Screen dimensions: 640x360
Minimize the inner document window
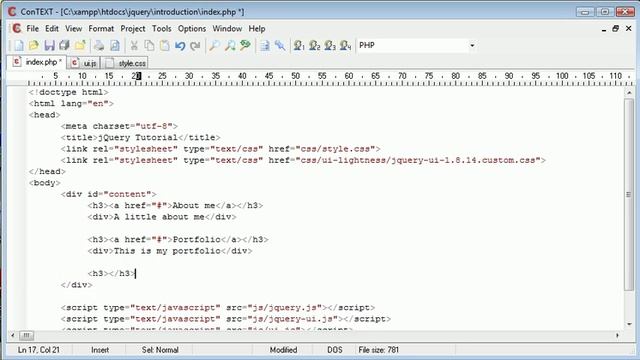point(604,29)
